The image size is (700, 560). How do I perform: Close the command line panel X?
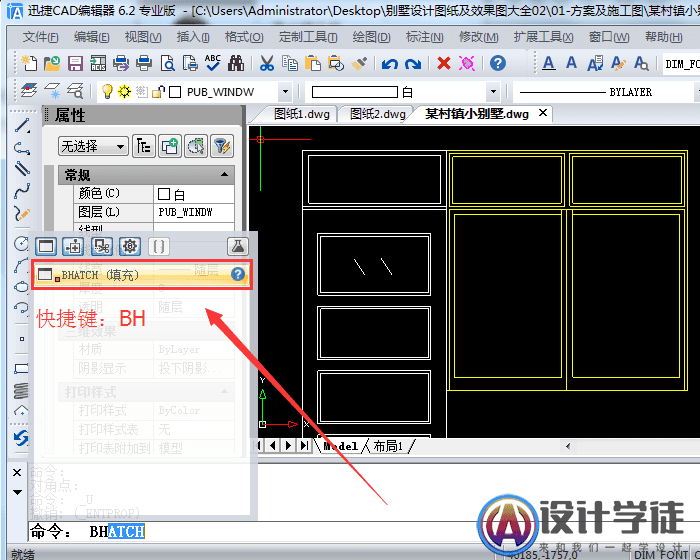(17, 472)
